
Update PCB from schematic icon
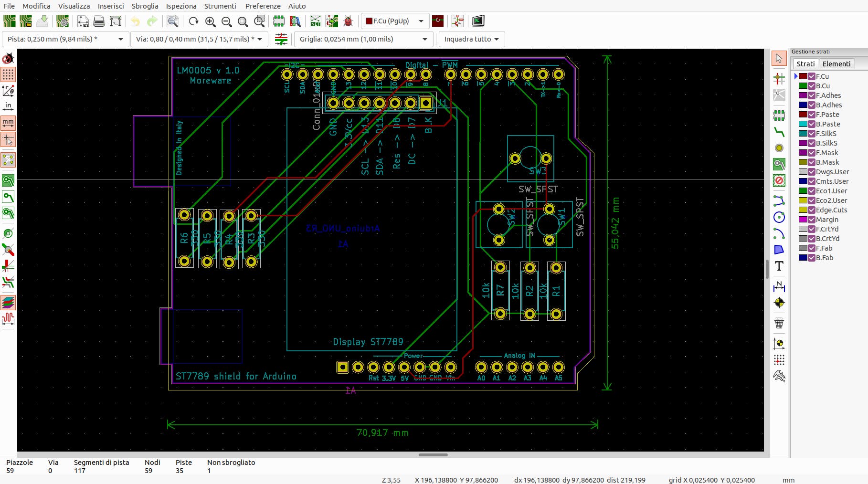pyautogui.click(x=332, y=21)
